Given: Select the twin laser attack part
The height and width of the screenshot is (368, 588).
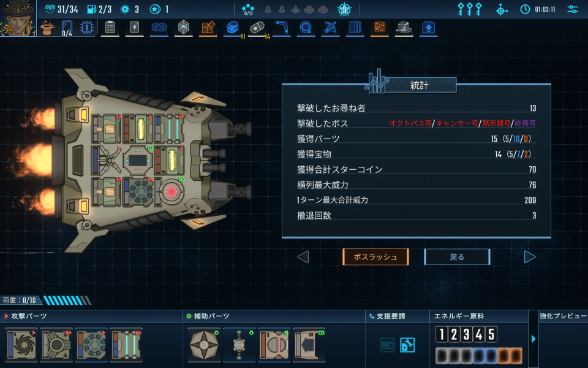Looking at the screenshot, I should [x=126, y=345].
